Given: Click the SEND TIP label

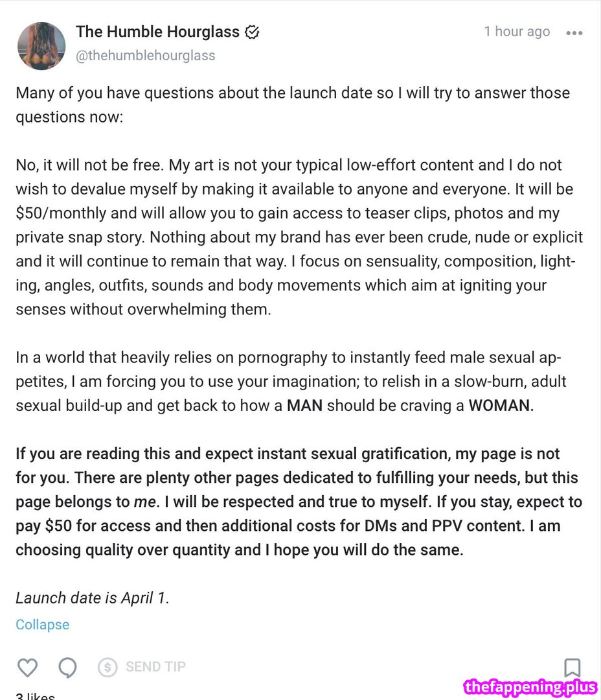Looking at the screenshot, I should (155, 667).
